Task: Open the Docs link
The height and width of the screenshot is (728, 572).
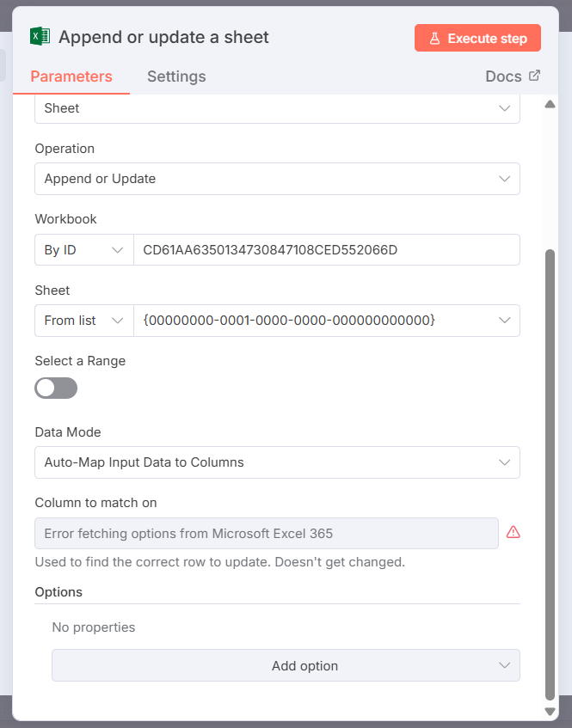Action: click(504, 76)
